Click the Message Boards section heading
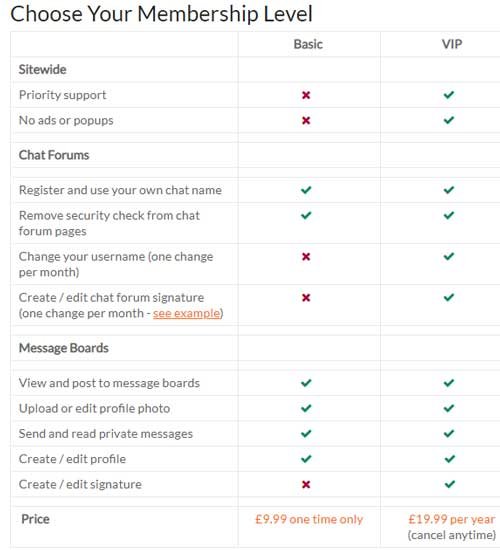500x550 pixels. click(64, 348)
